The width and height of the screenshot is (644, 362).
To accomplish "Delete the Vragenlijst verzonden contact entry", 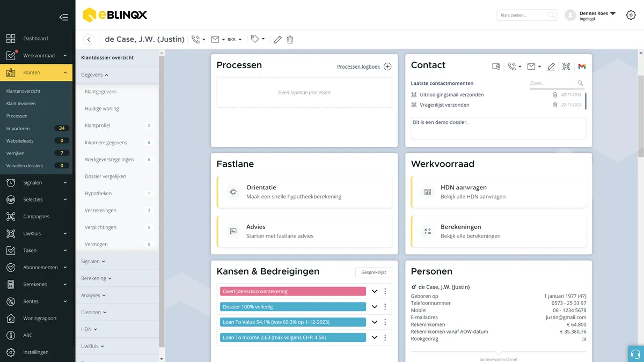I will tap(555, 105).
